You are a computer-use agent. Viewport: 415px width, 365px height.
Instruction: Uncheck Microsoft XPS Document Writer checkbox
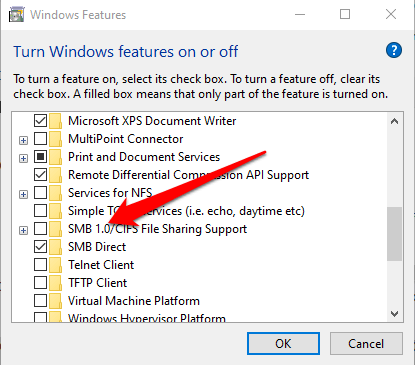click(40, 121)
